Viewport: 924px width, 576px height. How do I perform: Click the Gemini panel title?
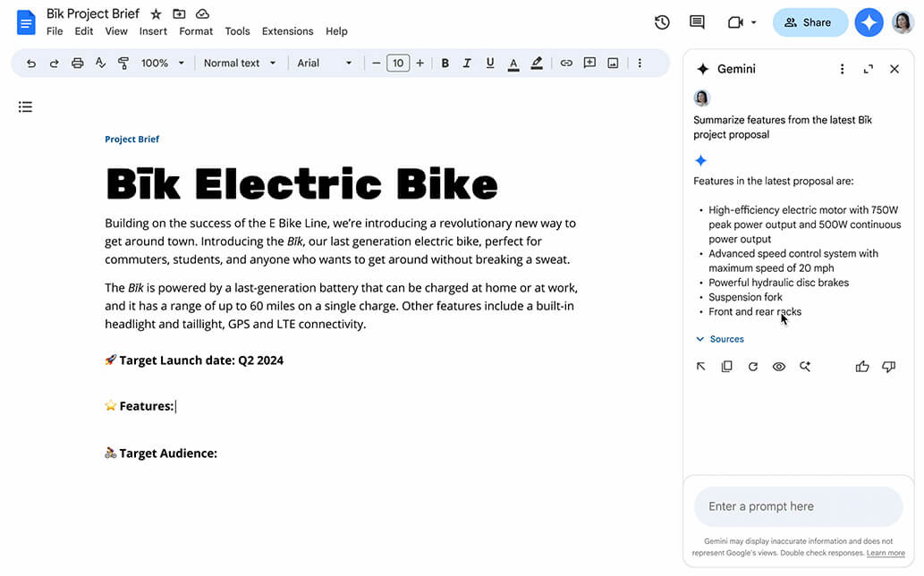click(x=736, y=69)
